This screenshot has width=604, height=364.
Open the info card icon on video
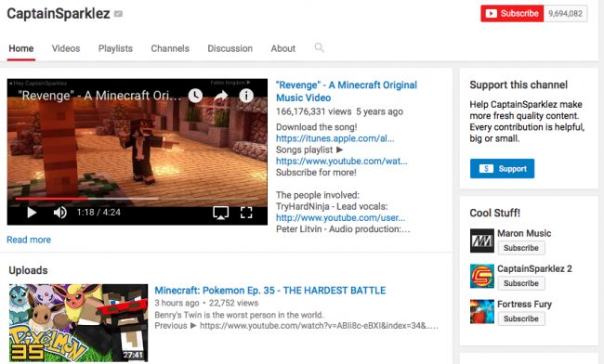click(x=246, y=96)
